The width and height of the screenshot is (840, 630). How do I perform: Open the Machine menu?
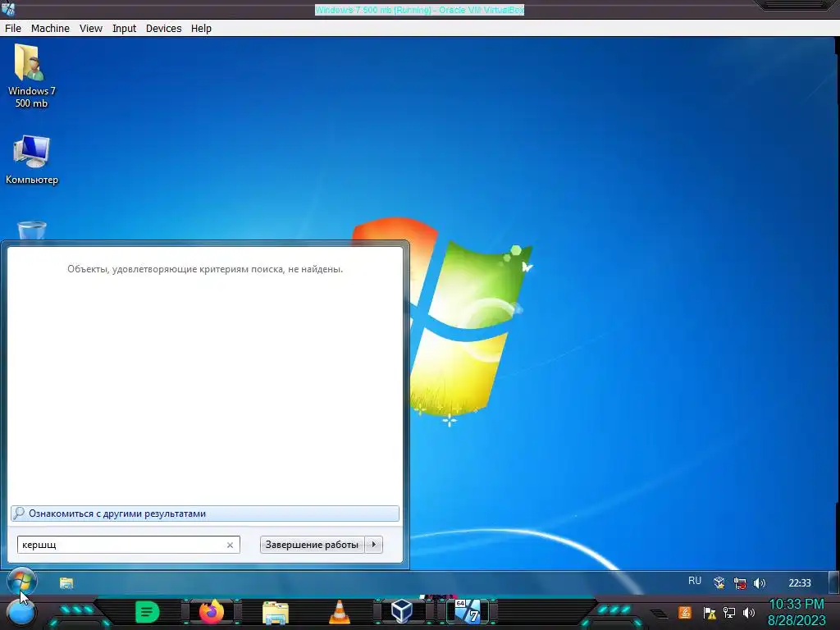pyautogui.click(x=50, y=29)
